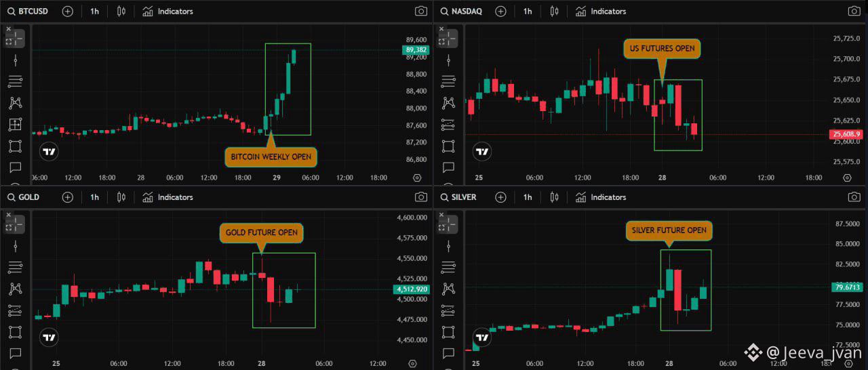The image size is (868, 370).
Task: Select XABCD pattern tool in NASDAQ panel
Action: 448,103
